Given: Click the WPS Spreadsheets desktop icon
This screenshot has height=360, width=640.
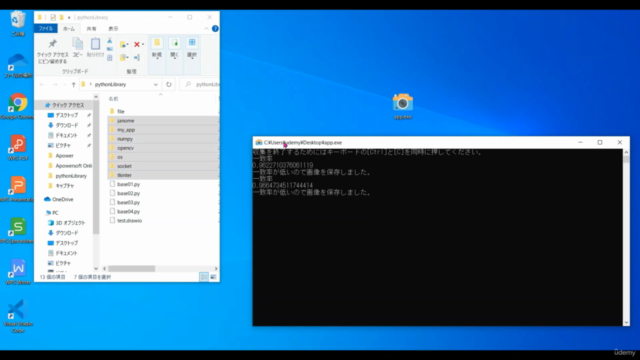Looking at the screenshot, I should click(x=18, y=227).
